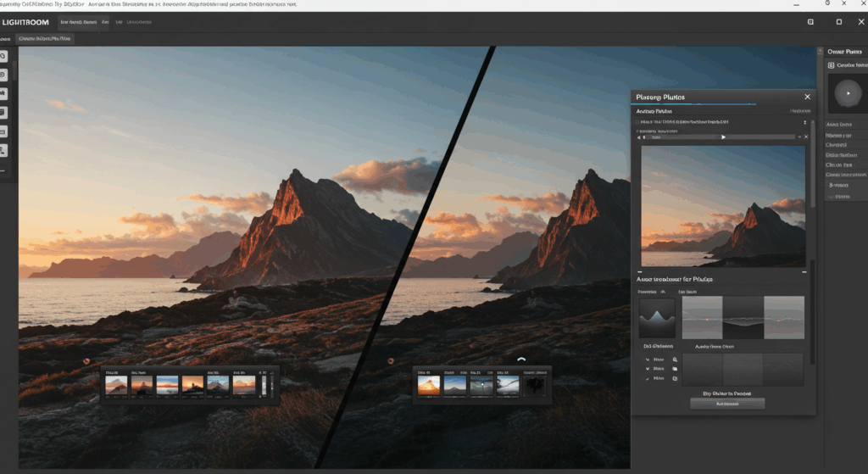Click the right sidebar panel header label
The width and height of the screenshot is (868, 474).
pos(844,52)
